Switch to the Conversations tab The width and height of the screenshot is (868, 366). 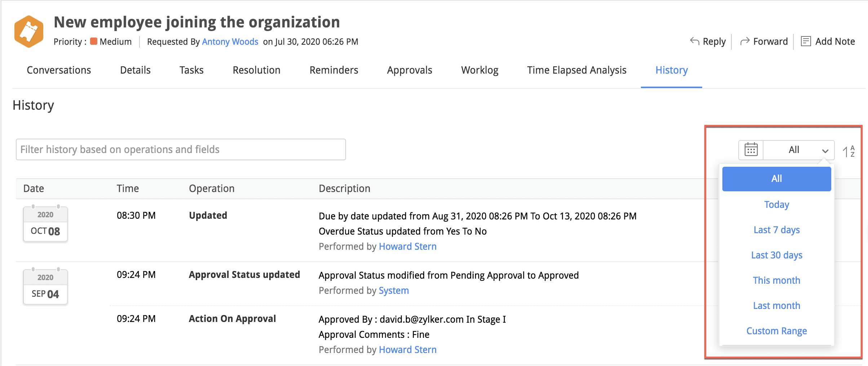(59, 70)
